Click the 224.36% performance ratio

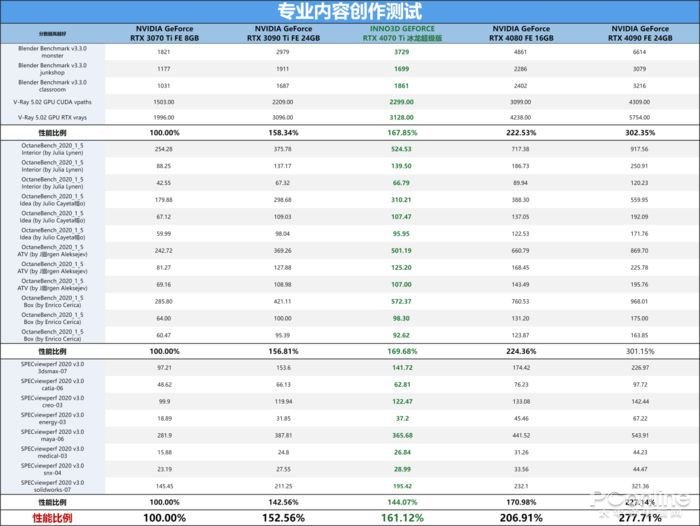(x=521, y=352)
